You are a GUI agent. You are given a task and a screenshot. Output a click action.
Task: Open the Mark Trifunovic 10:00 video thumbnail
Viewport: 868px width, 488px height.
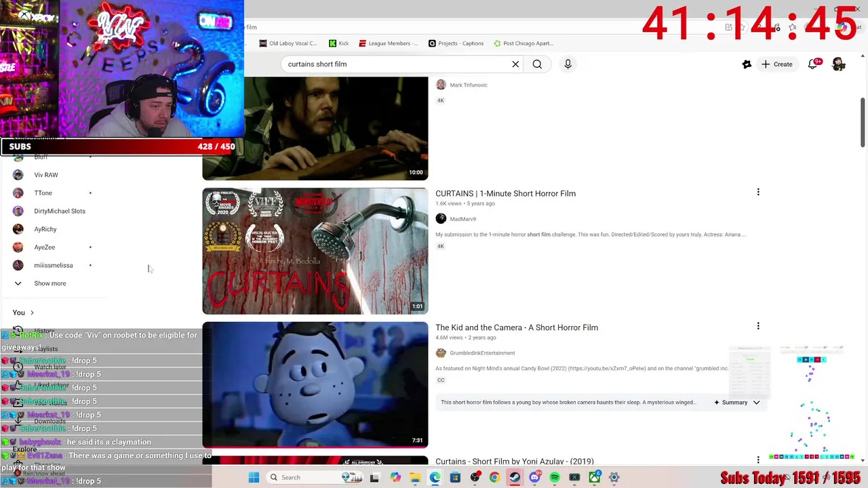pyautogui.click(x=315, y=128)
